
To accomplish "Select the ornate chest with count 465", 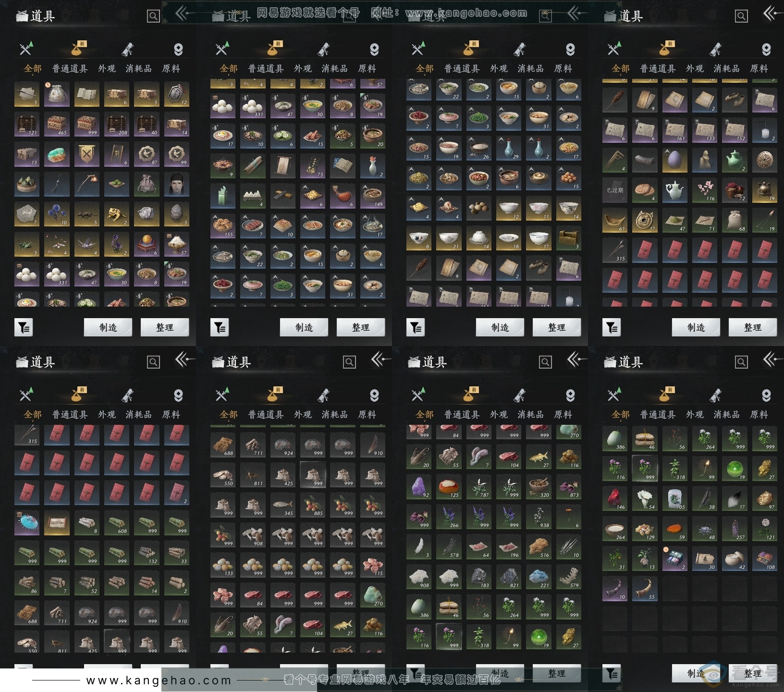I will [57, 124].
